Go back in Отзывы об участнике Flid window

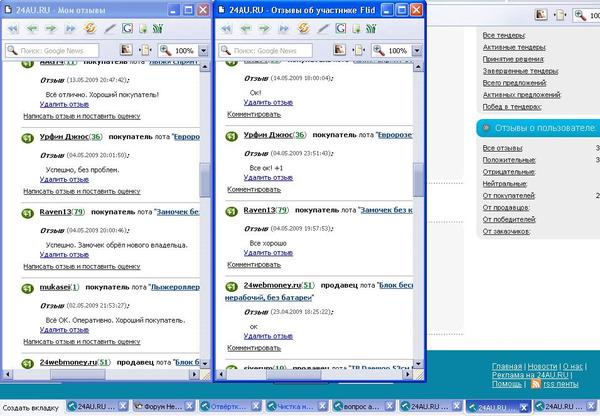point(246,29)
